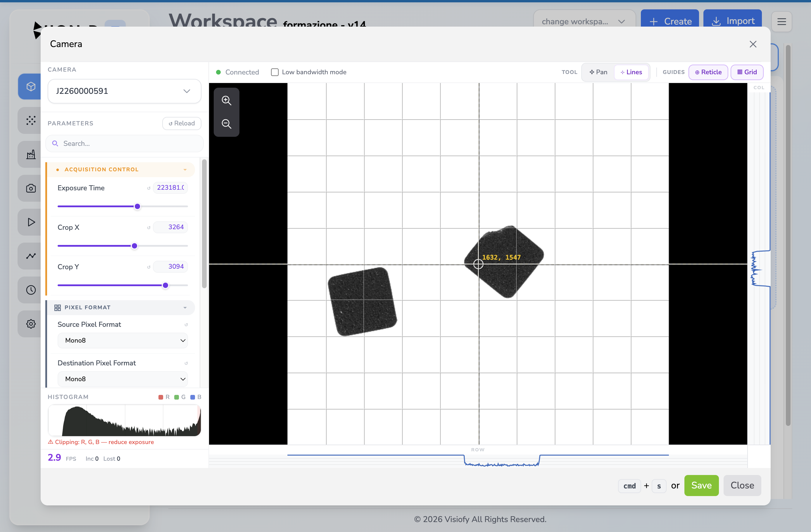This screenshot has height=532, width=811.
Task: Click the 2.9 FPS readout
Action: coord(62,458)
